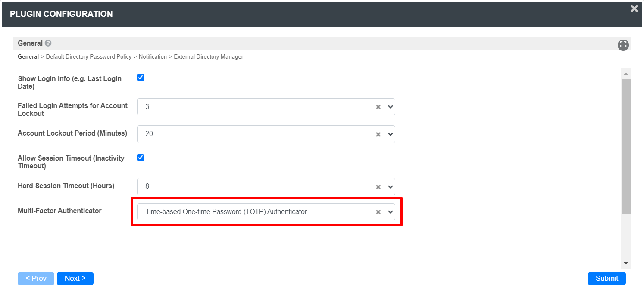Click the help question mark beside General
Screen dimensions: 644x307
[48, 43]
